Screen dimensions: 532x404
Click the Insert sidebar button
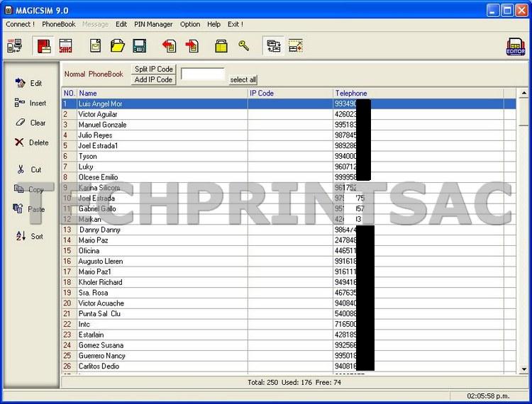click(x=31, y=103)
